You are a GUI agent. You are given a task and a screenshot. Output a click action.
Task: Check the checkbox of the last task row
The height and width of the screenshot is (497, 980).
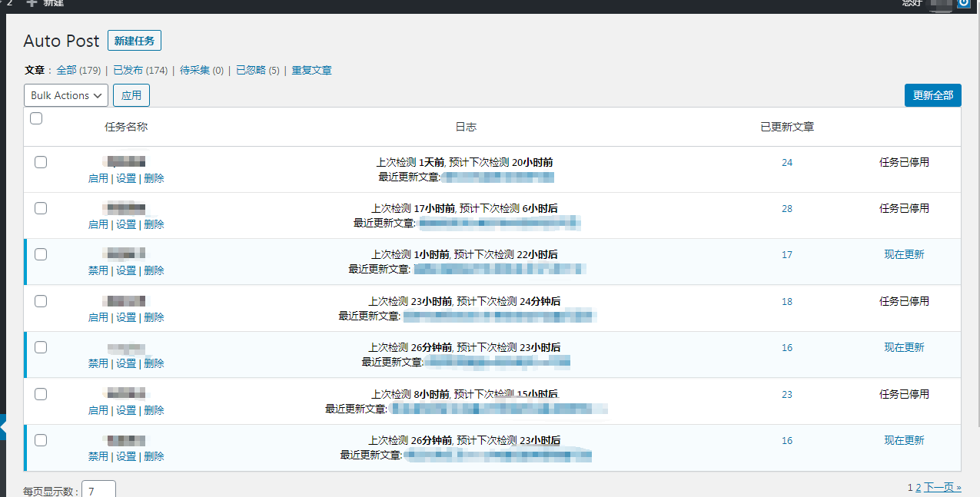pos(40,440)
